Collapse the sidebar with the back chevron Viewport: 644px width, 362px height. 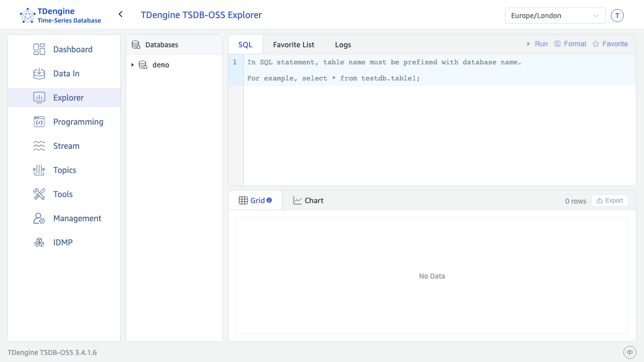pos(121,14)
